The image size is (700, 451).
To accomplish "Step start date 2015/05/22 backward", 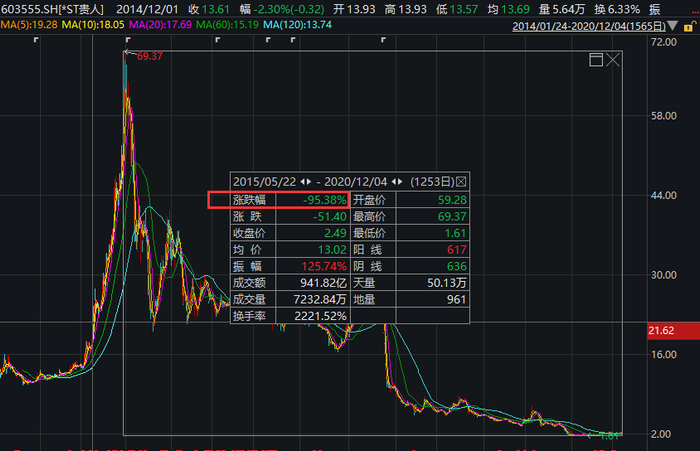I will click(x=303, y=182).
